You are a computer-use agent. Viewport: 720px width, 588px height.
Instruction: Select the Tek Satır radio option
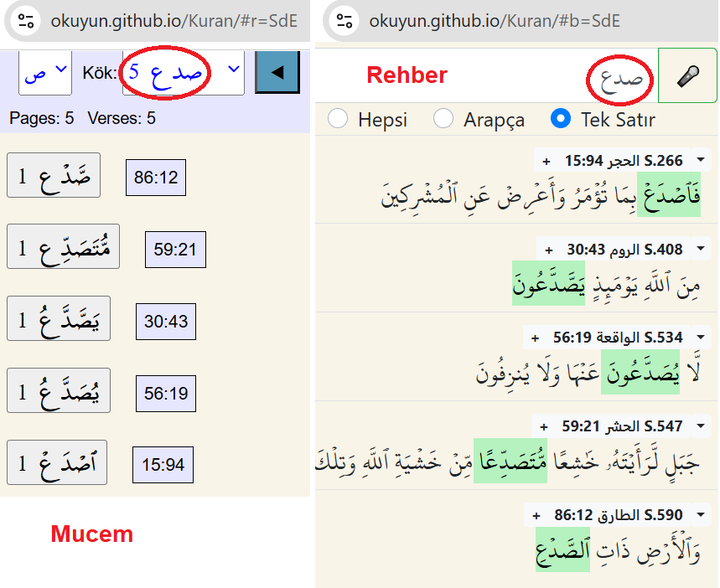click(x=561, y=119)
